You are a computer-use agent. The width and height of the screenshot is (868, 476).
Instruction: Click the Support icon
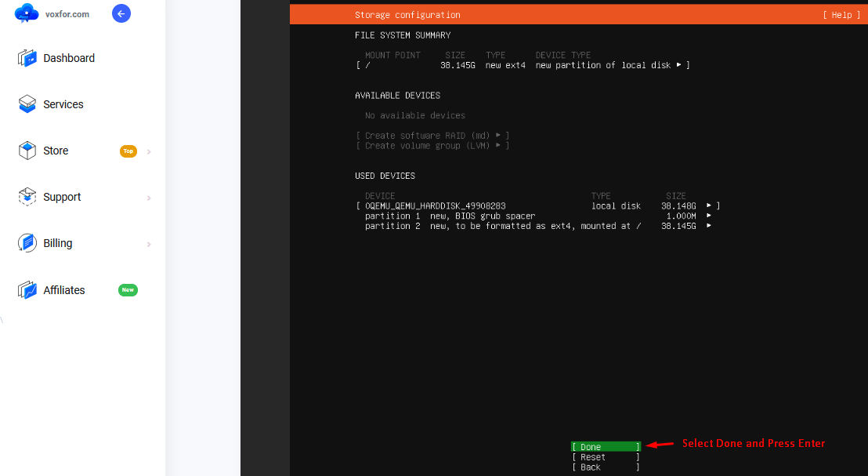pos(26,197)
